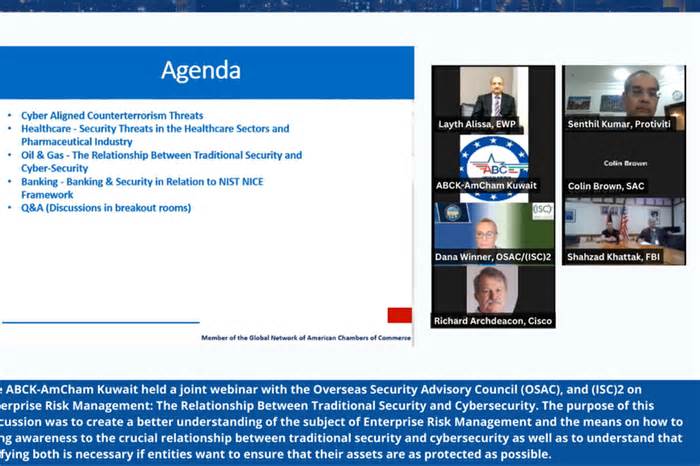Click the 'Oil & Gas' agenda bullet
This screenshot has width=700, height=466.
(162, 162)
